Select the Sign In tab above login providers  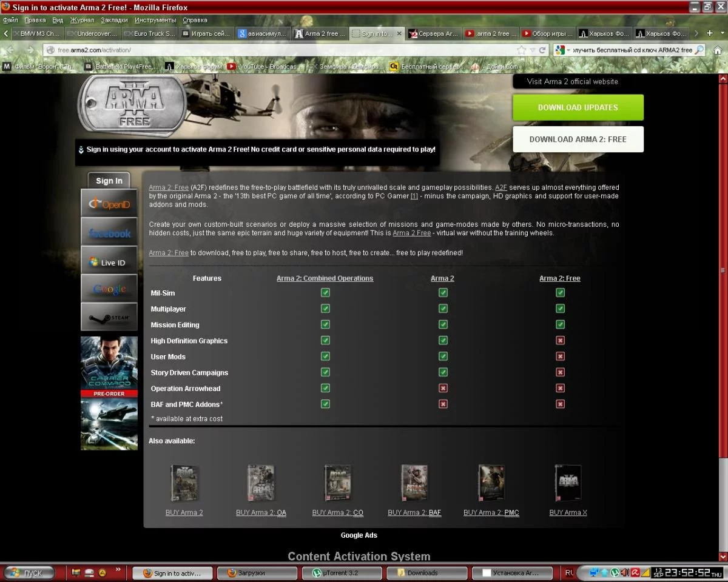pyautogui.click(x=109, y=181)
